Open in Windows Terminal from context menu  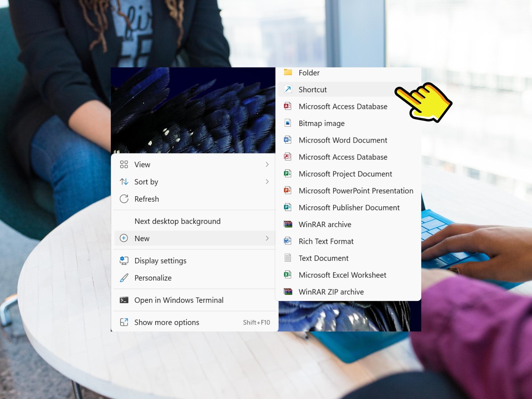(x=179, y=300)
